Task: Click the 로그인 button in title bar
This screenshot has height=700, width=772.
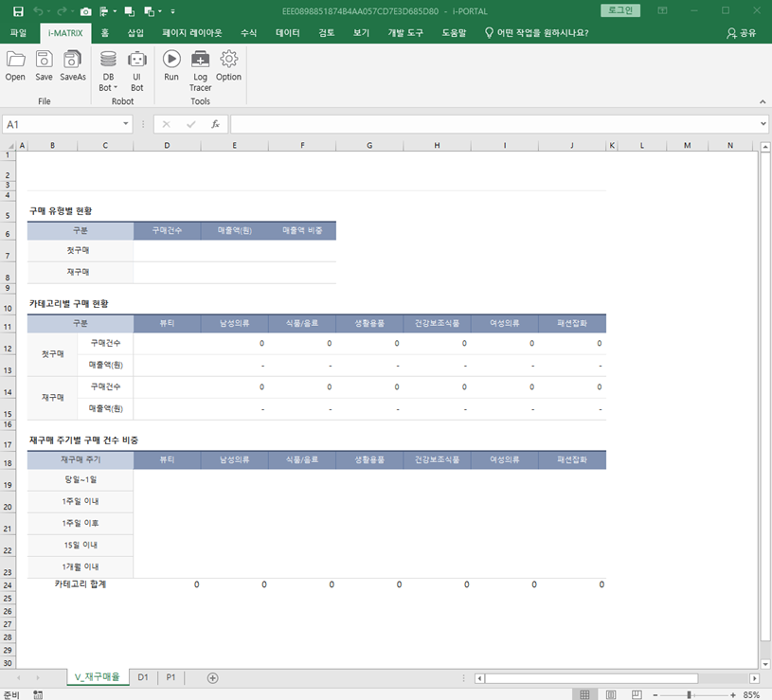Action: click(620, 10)
